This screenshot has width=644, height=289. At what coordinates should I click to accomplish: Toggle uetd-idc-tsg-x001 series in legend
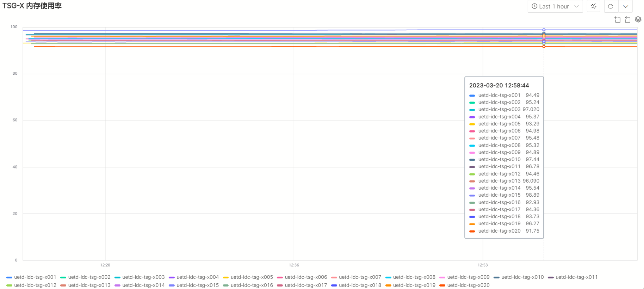pos(35,277)
